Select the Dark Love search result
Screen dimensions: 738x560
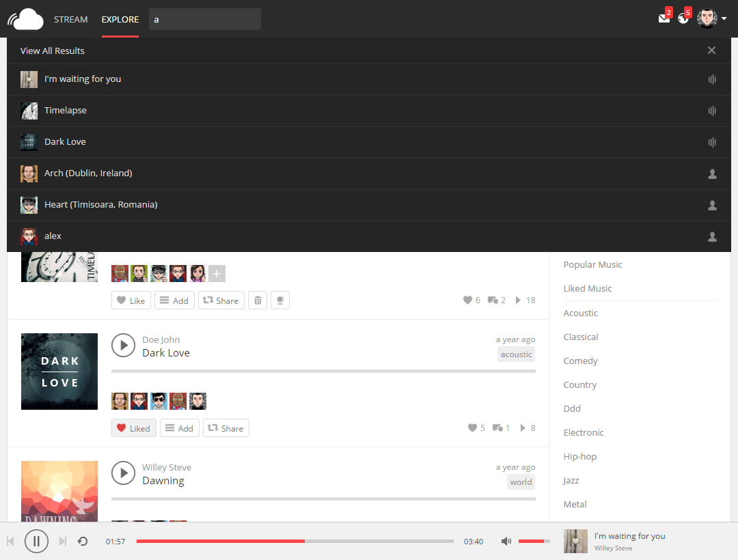[369, 142]
